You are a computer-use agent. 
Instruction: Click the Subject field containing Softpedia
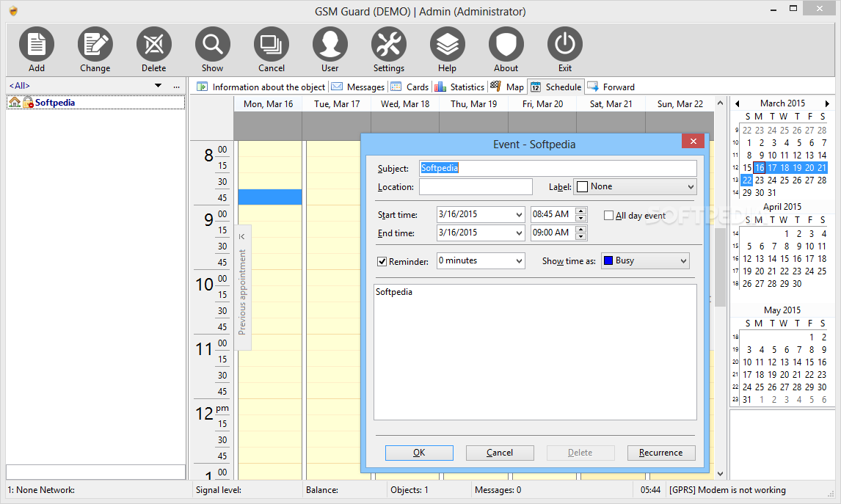pos(558,168)
